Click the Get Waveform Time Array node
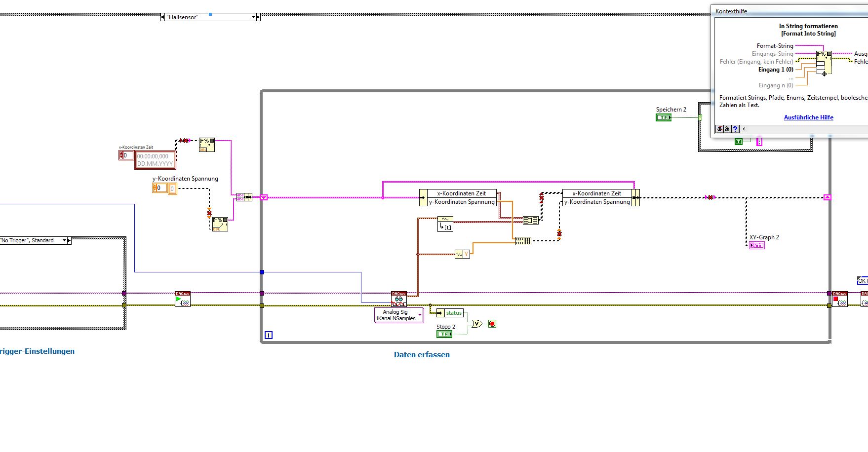This screenshot has height=452, width=868. 445,224
